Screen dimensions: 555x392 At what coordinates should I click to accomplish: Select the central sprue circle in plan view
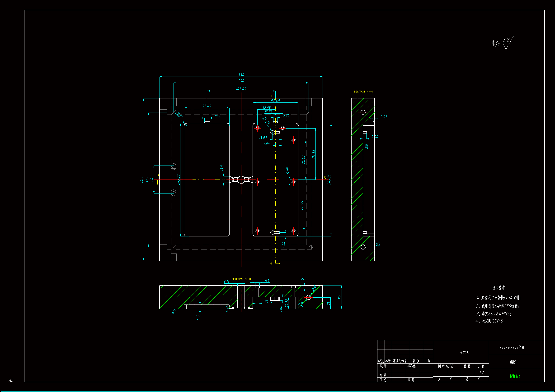241,180
